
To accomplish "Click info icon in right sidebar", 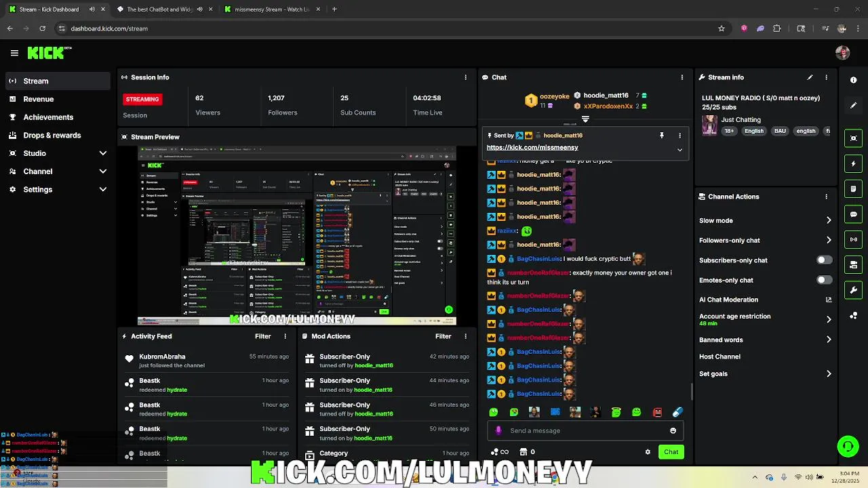I will 853,80.
